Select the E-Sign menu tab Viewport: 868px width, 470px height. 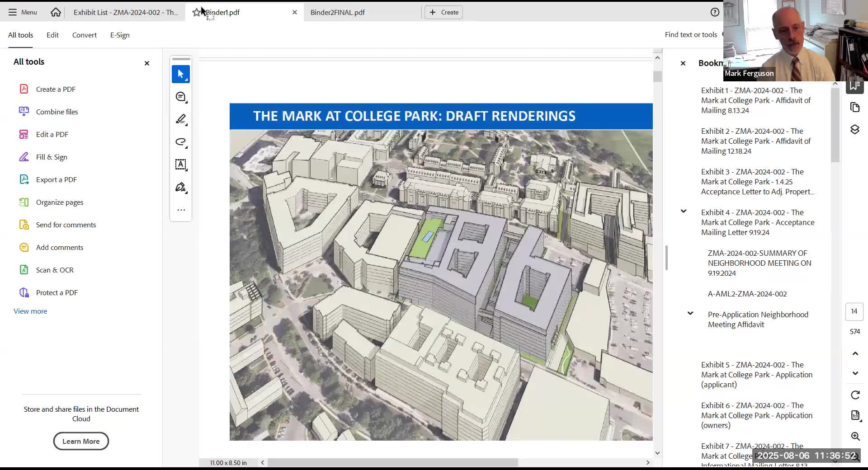(120, 35)
